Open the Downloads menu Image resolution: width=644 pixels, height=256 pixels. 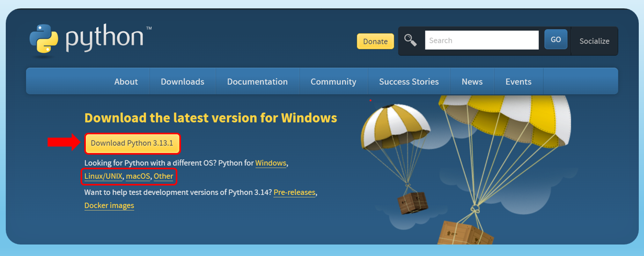[x=183, y=82]
